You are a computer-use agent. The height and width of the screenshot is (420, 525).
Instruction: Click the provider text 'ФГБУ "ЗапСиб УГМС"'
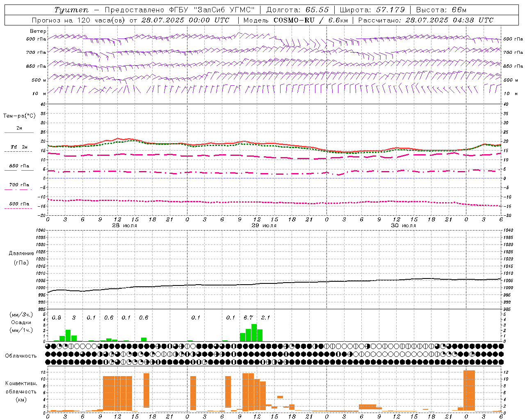pyautogui.click(x=212, y=10)
